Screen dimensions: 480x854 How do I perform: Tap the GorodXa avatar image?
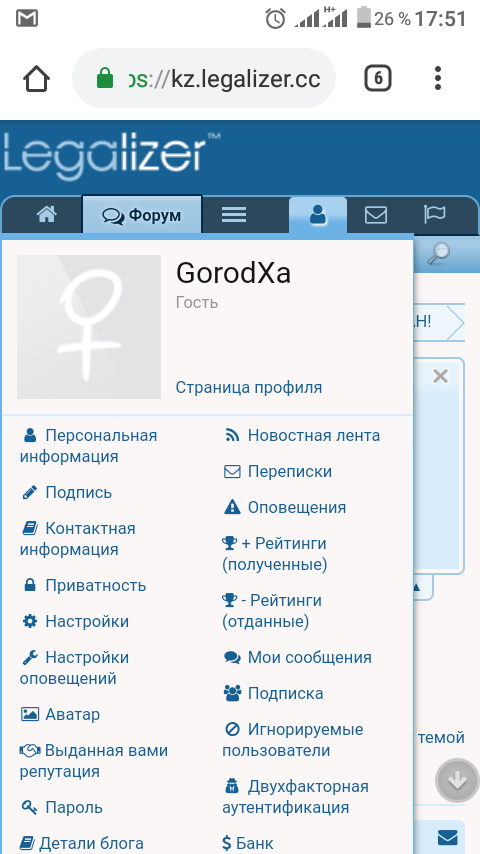[x=89, y=327]
